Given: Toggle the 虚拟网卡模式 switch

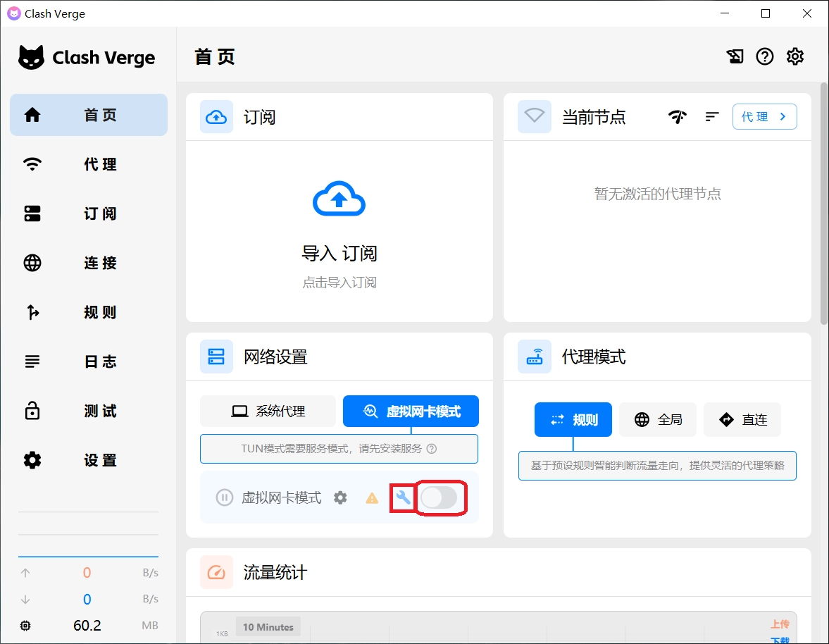Looking at the screenshot, I should [440, 497].
